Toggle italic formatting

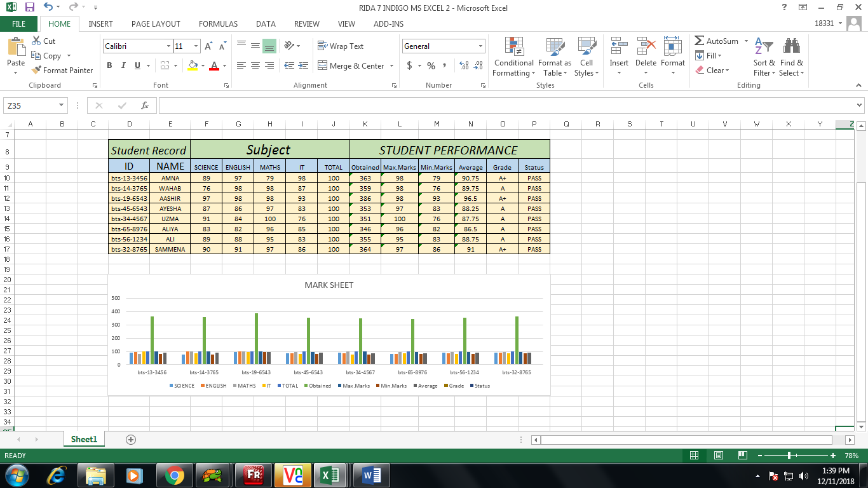[122, 65]
